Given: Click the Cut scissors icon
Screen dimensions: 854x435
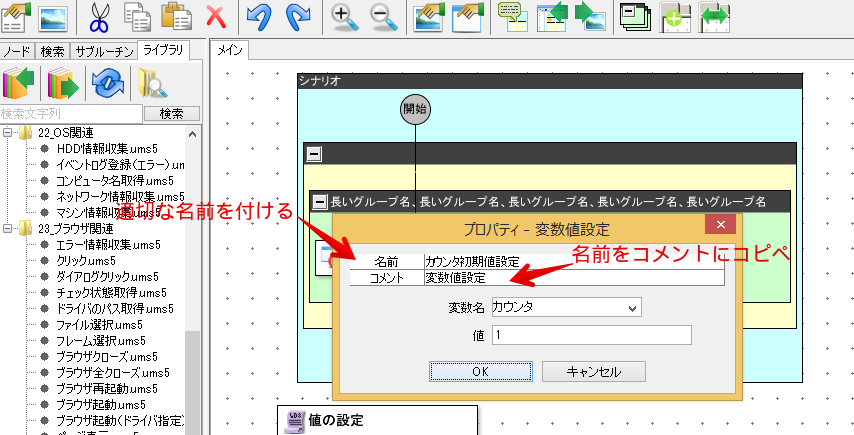Looking at the screenshot, I should click(x=100, y=18).
